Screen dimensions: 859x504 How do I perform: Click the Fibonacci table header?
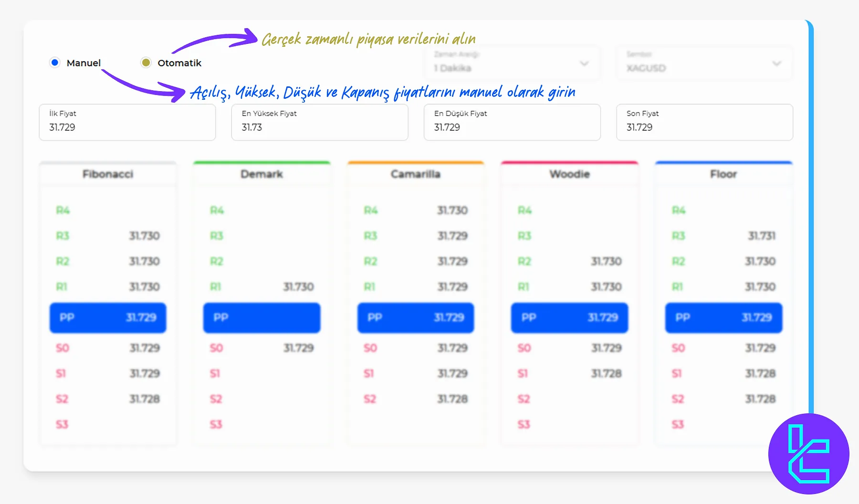pos(108,174)
